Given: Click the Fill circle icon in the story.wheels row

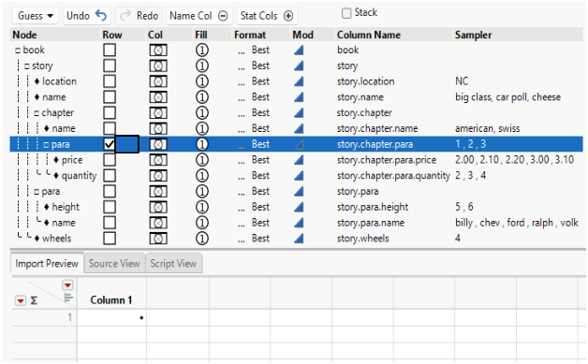Looking at the screenshot, I should pos(201,239).
